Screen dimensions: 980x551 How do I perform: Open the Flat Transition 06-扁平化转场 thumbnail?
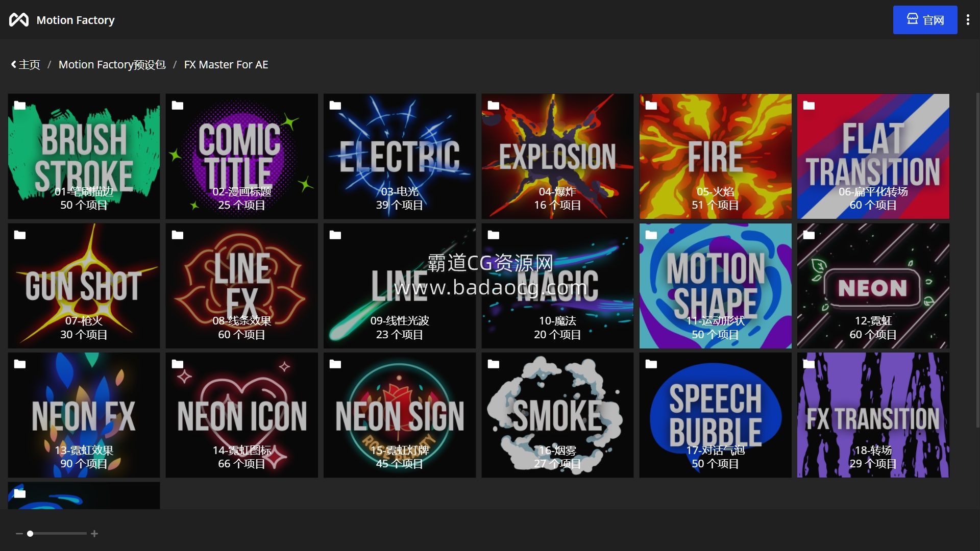pos(873,156)
